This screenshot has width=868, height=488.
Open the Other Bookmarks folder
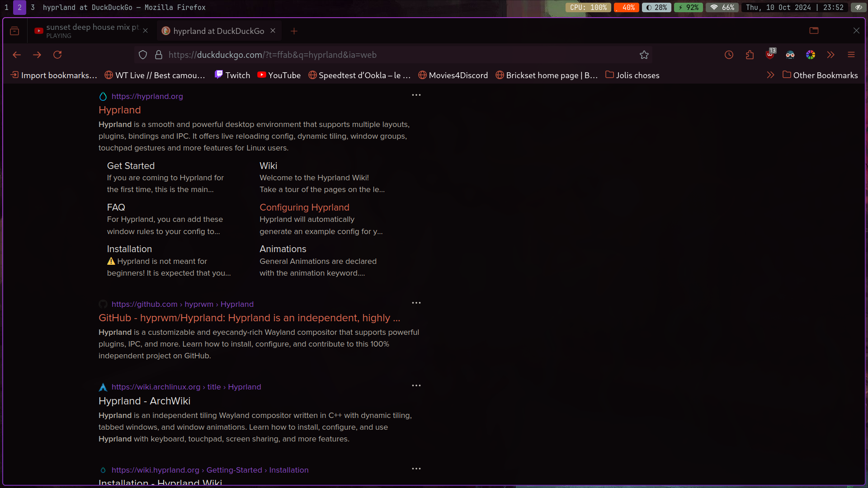coord(820,75)
